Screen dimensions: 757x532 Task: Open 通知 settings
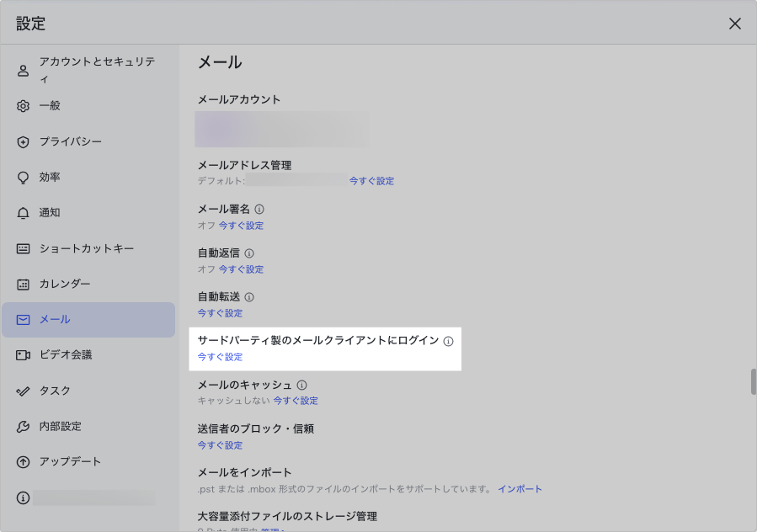pyautogui.click(x=50, y=213)
